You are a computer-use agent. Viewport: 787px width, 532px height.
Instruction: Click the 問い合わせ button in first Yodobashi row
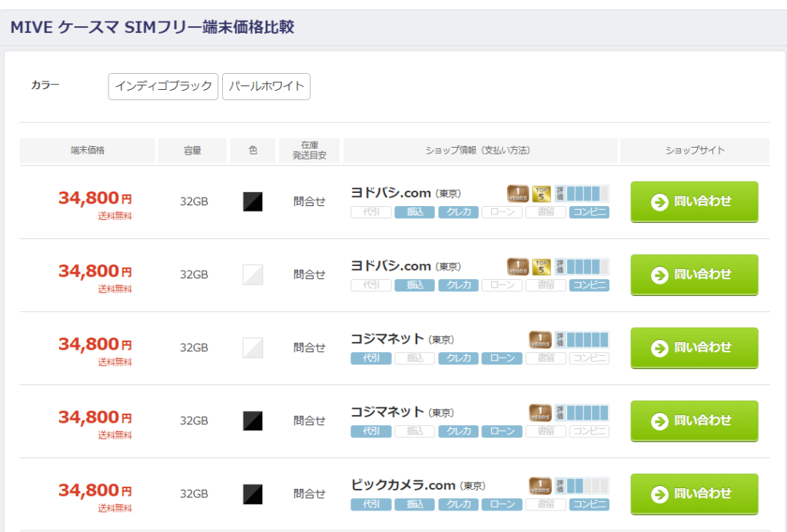(694, 202)
